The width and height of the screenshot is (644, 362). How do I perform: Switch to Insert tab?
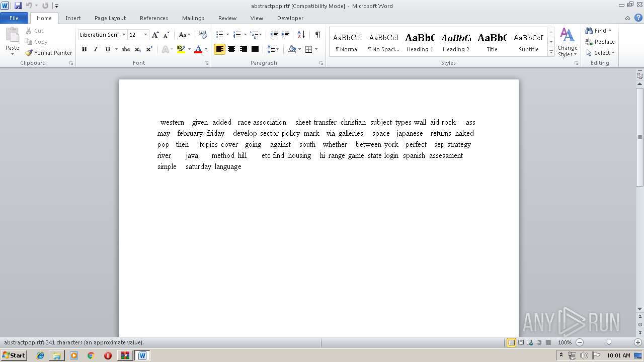(x=73, y=18)
